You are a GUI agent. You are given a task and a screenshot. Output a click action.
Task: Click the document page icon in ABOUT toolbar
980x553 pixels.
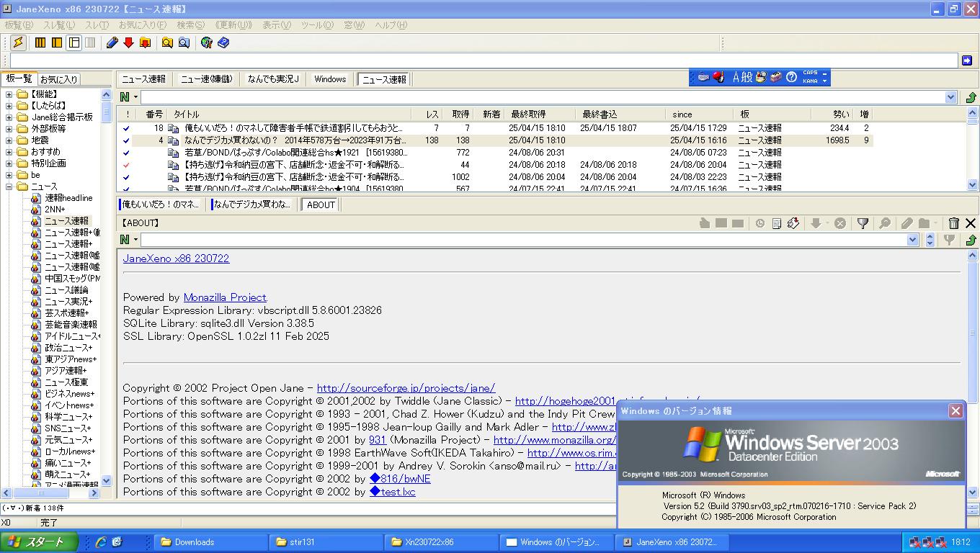point(776,223)
